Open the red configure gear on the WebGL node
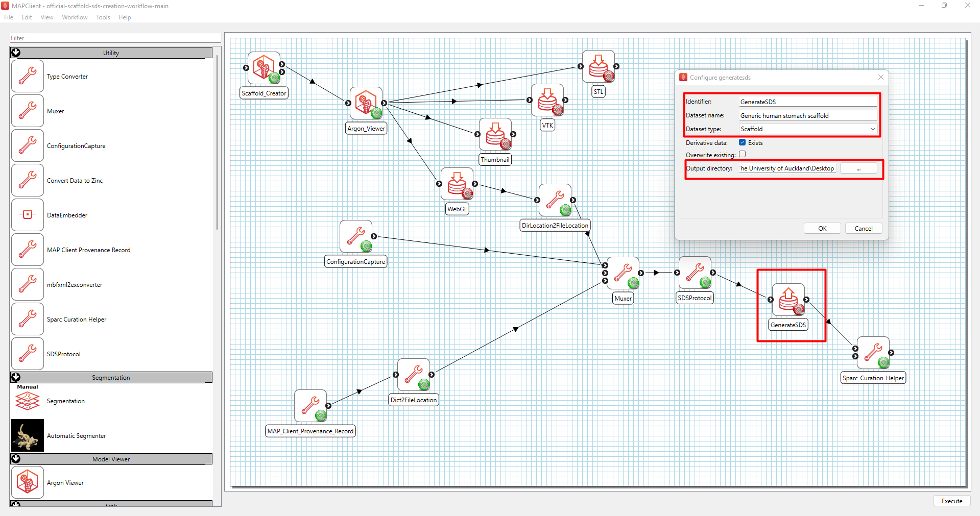Image resolution: width=980 pixels, height=516 pixels. [x=467, y=194]
